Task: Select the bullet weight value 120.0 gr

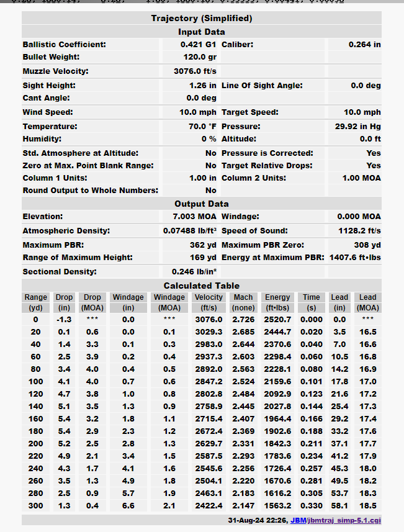Action: (x=200, y=57)
